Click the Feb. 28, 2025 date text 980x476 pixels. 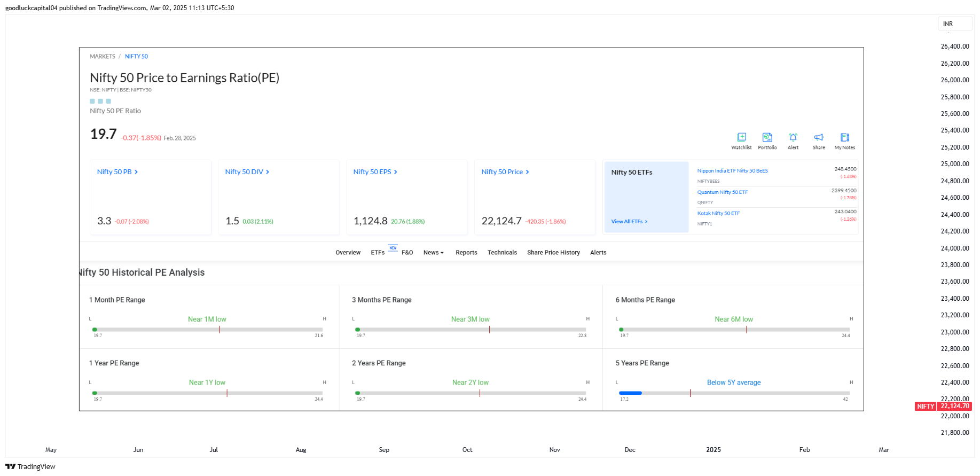[x=180, y=138]
